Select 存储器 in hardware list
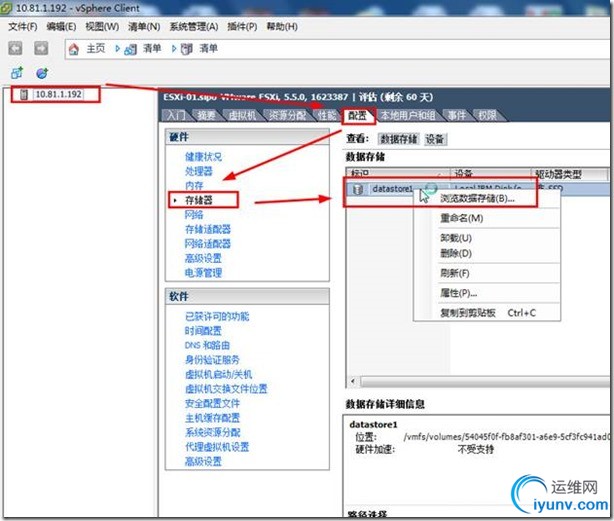Screen dimensions: 614x521 (x=199, y=200)
